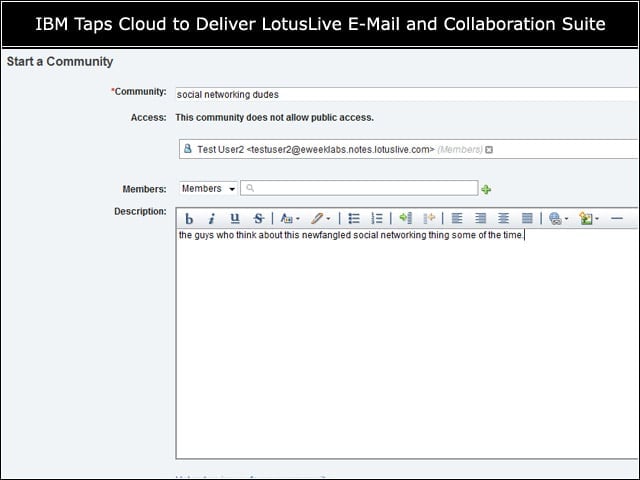Apply underline formatting
Screen dimensions: 640x480
pyautogui.click(x=235, y=219)
